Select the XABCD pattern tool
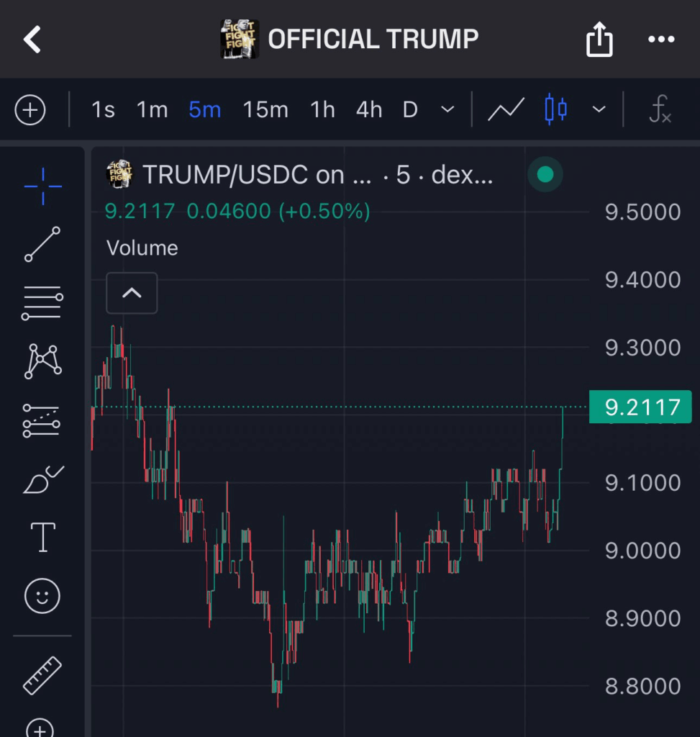This screenshot has height=737, width=700. [x=42, y=361]
